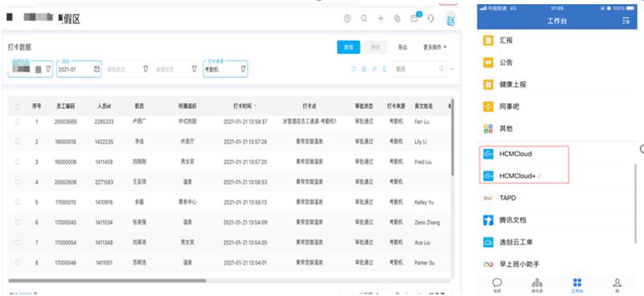Click the 导出 export button
Viewport: 644px width, 296px height.
pos(402,47)
